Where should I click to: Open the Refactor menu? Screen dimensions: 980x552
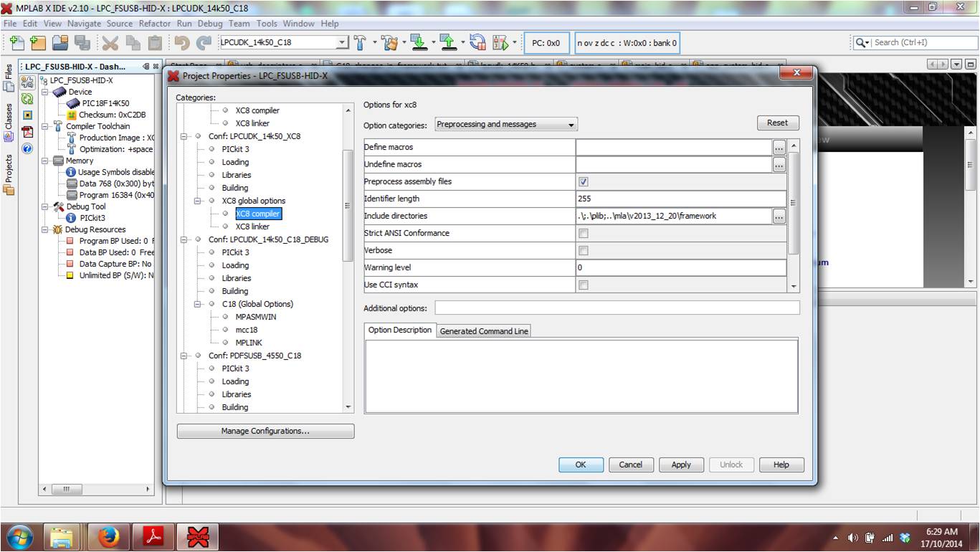click(x=155, y=24)
